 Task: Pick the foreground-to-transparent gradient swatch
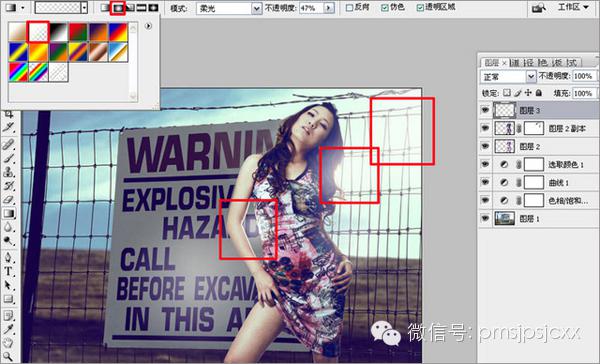(x=39, y=32)
